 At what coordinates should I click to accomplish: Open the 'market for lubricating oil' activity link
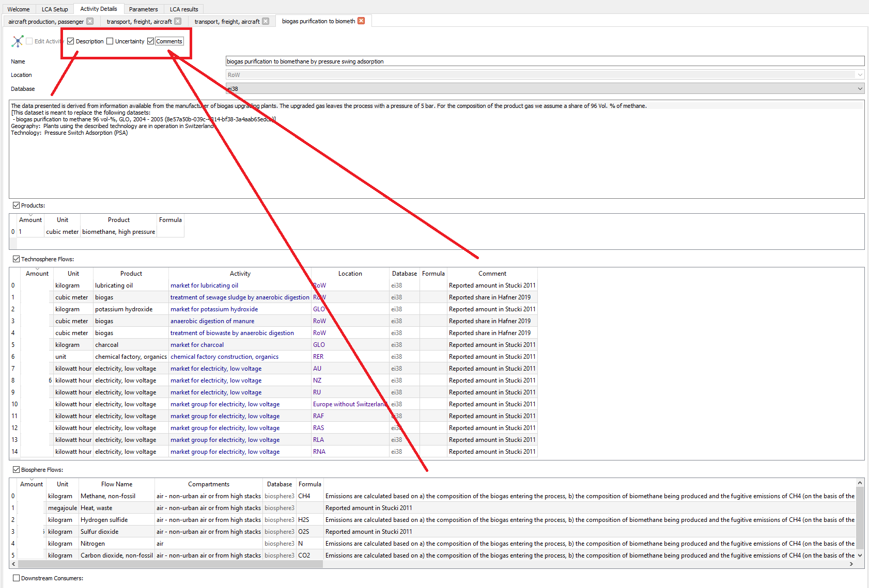pyautogui.click(x=204, y=285)
